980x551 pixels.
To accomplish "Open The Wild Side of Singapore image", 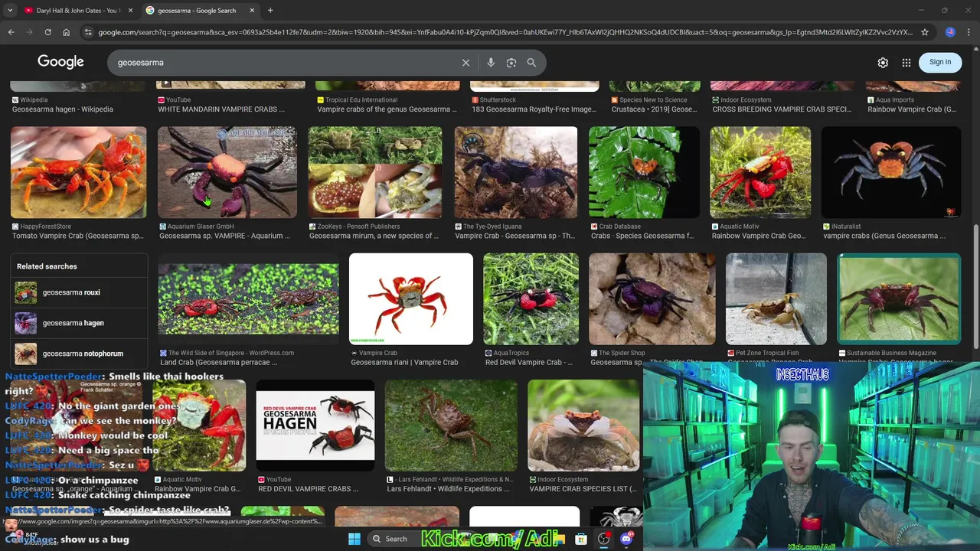I will click(248, 299).
